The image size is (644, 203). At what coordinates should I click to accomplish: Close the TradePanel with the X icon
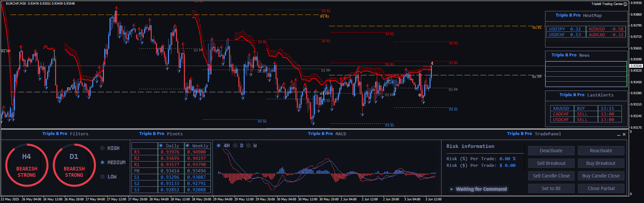tap(624, 134)
